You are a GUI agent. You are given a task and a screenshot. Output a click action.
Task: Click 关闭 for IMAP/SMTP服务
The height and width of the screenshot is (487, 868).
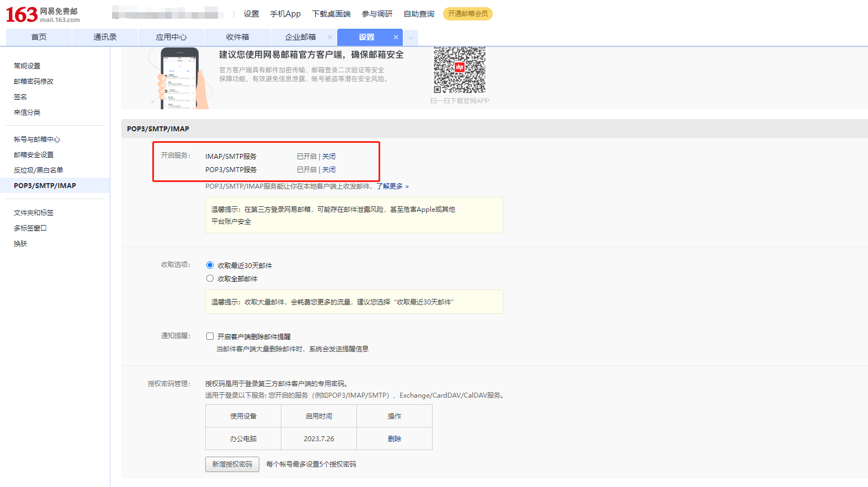click(x=329, y=156)
